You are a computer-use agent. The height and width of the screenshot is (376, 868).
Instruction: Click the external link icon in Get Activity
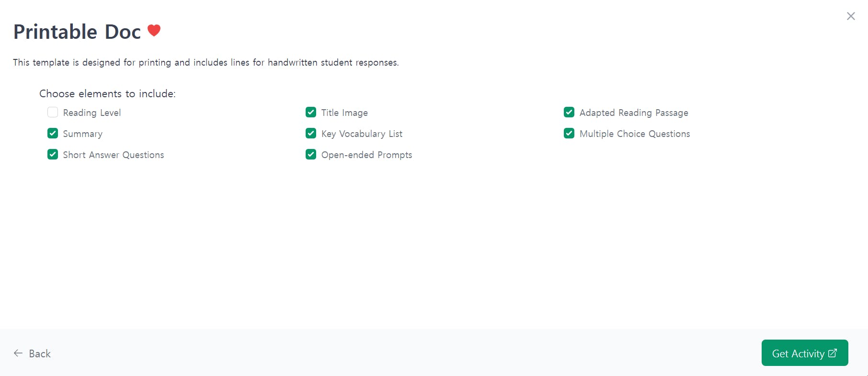point(833,353)
